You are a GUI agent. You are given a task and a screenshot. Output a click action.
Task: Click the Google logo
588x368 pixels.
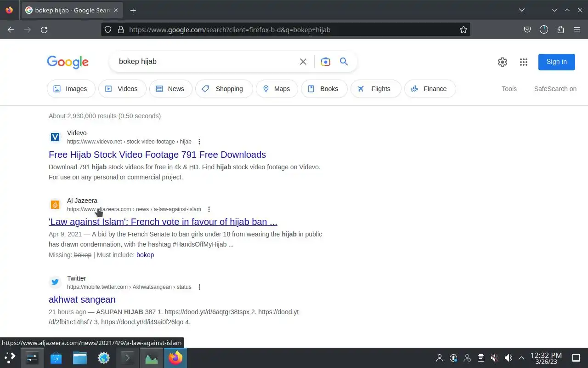[x=68, y=62]
